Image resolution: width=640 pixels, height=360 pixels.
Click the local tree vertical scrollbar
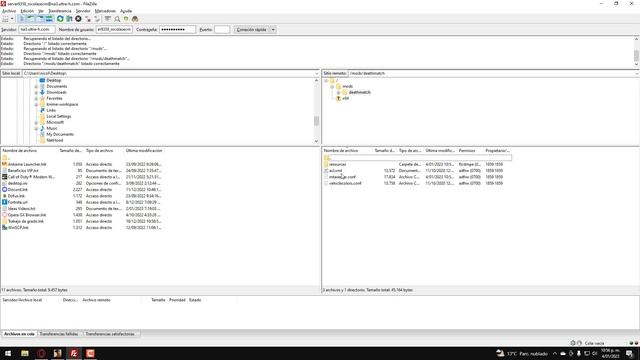coord(317,121)
